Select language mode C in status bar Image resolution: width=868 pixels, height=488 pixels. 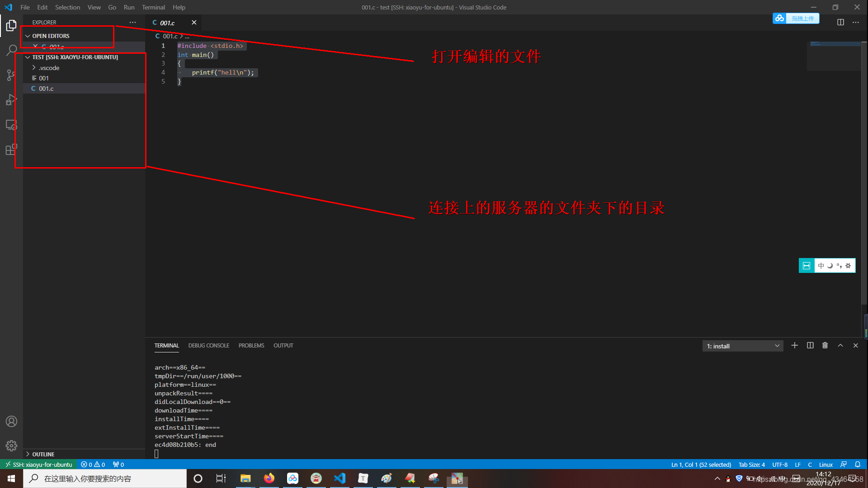pyautogui.click(x=810, y=465)
